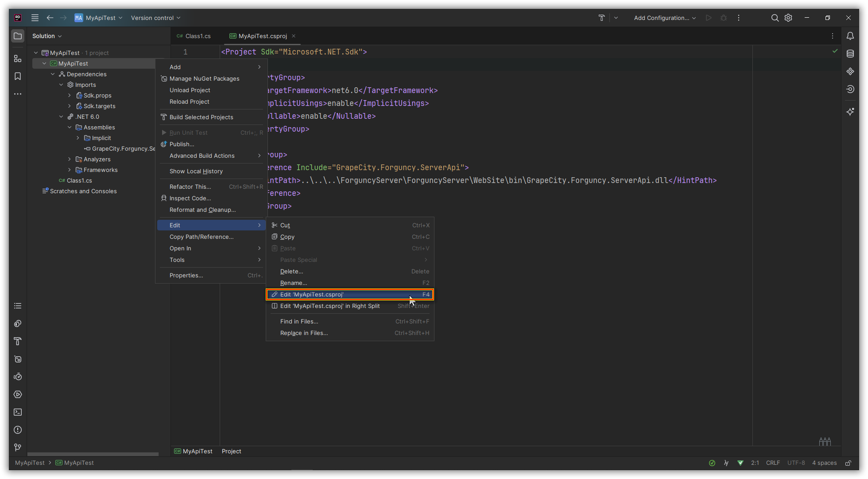Open the Solution view dropdown
This screenshot has width=868, height=479.
tap(47, 36)
